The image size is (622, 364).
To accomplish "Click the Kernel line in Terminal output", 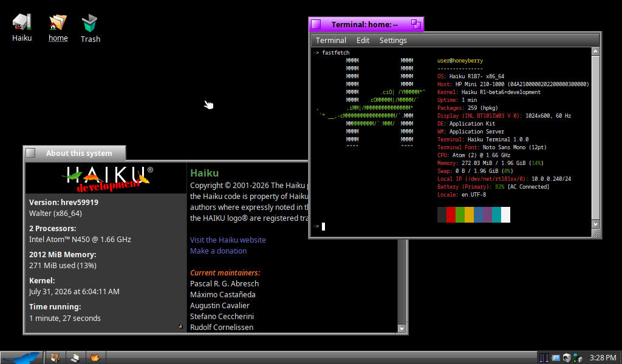I will click(489, 92).
